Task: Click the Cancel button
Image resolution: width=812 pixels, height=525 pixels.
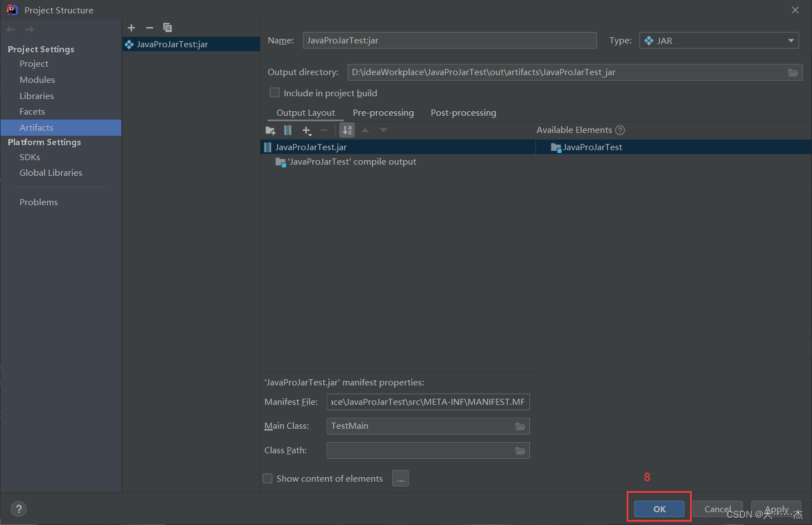Action: (x=717, y=509)
